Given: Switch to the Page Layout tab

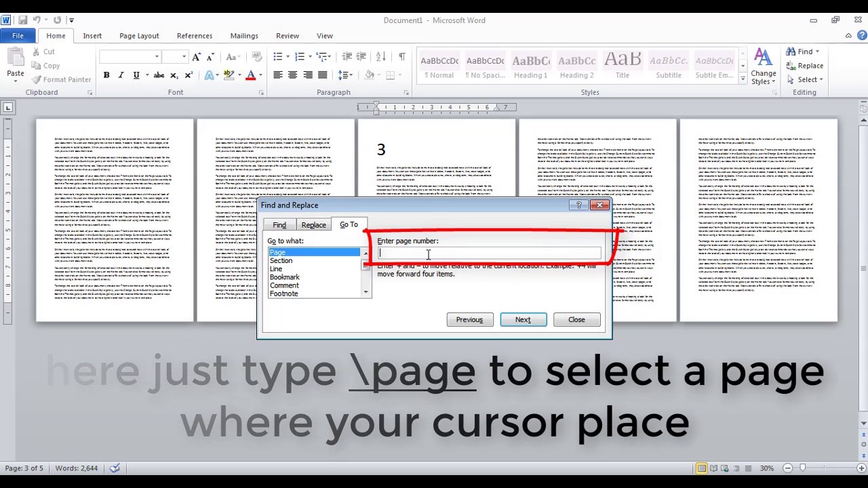Looking at the screenshot, I should point(139,36).
